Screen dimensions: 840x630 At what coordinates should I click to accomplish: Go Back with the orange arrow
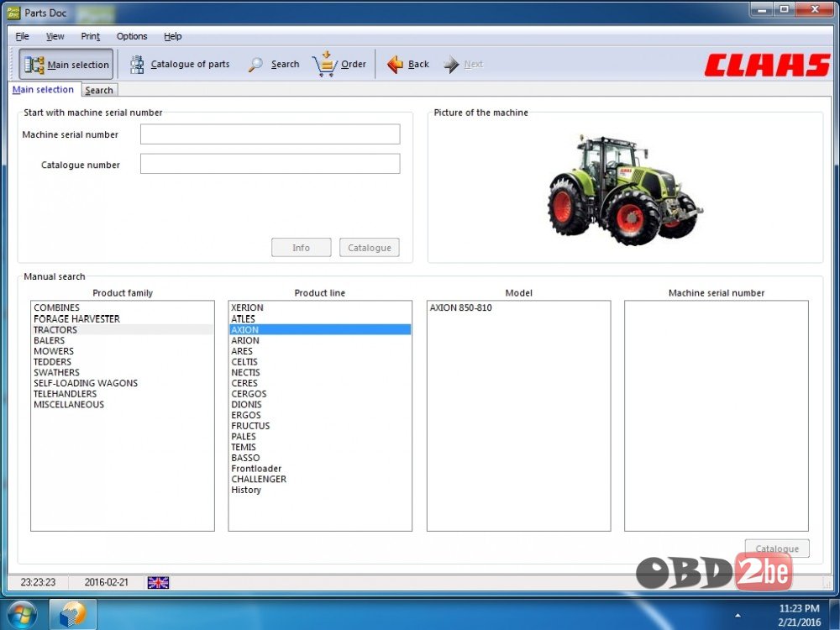click(x=395, y=65)
